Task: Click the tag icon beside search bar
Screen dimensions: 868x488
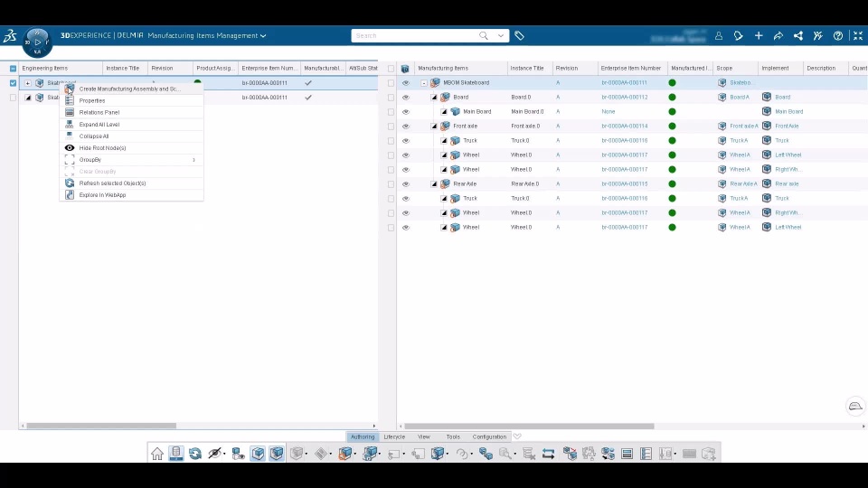Action: tap(519, 35)
